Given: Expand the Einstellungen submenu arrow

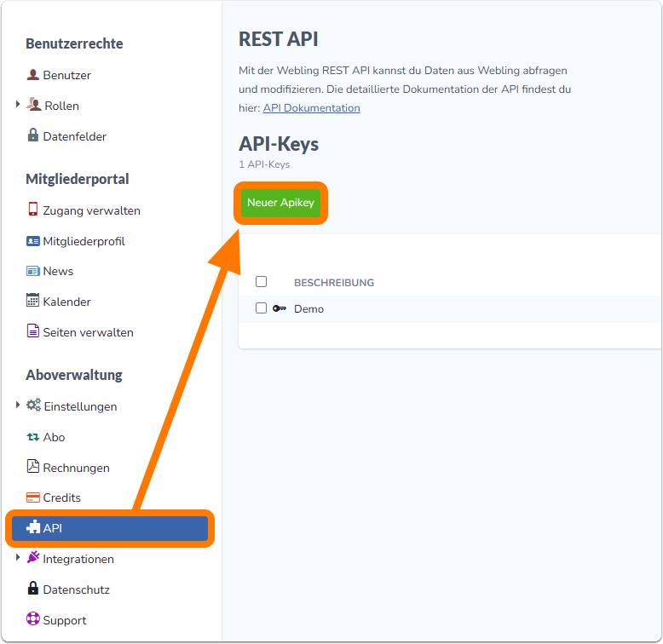Looking at the screenshot, I should coord(18,405).
